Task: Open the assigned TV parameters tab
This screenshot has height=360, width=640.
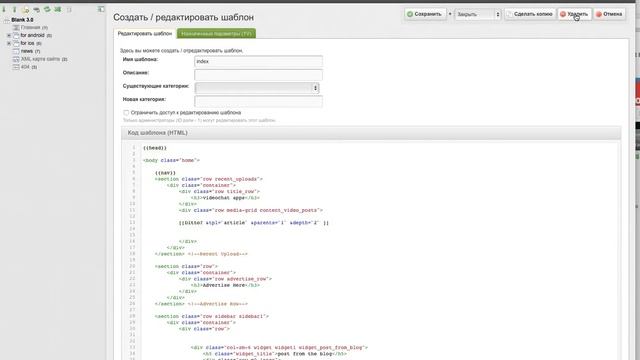Action: coord(216,33)
